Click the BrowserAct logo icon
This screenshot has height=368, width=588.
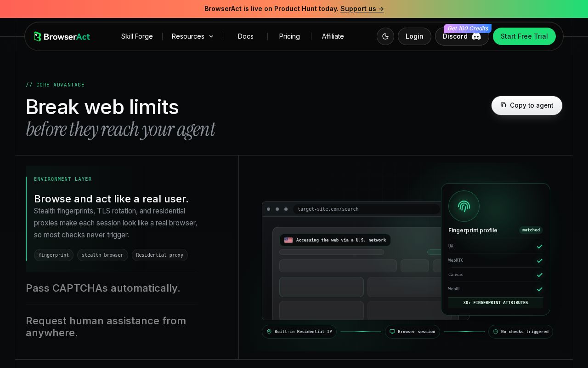pos(38,36)
